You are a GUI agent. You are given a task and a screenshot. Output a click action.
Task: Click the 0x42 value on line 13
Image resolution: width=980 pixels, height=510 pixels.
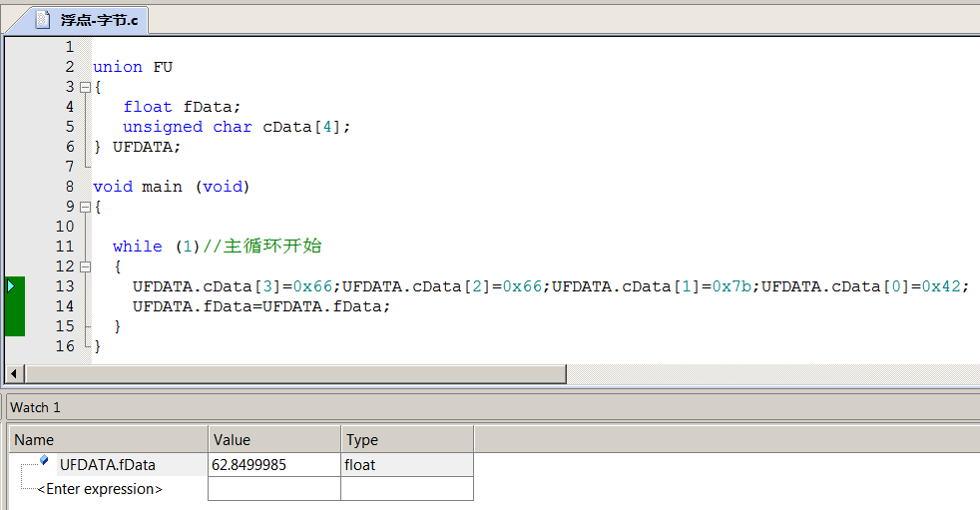[x=942, y=286]
